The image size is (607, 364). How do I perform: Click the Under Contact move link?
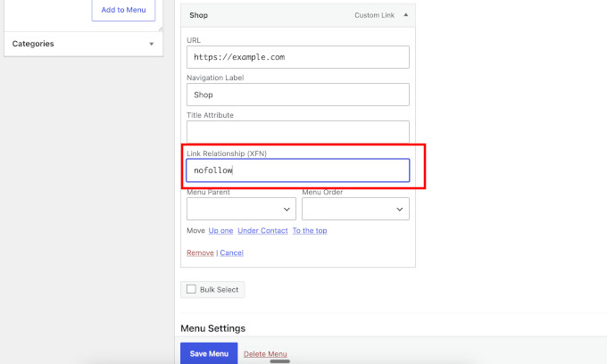pos(262,230)
